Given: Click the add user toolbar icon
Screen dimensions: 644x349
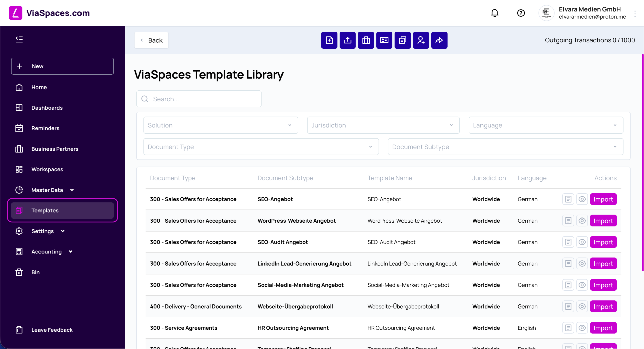Looking at the screenshot, I should 421,40.
